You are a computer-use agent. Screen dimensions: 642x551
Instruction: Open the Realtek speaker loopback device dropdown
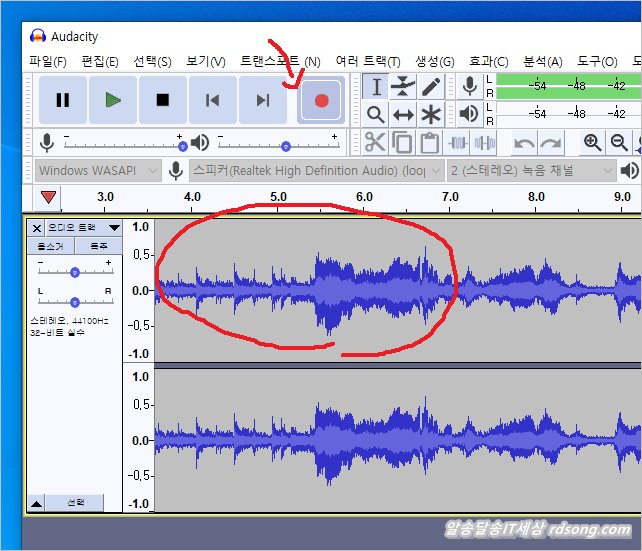coord(316,170)
